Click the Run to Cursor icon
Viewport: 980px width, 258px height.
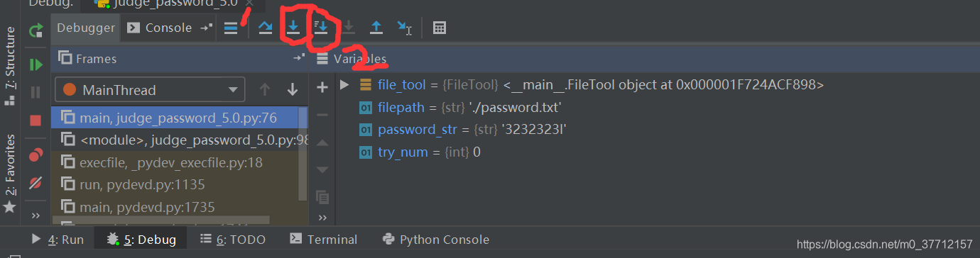tap(404, 28)
